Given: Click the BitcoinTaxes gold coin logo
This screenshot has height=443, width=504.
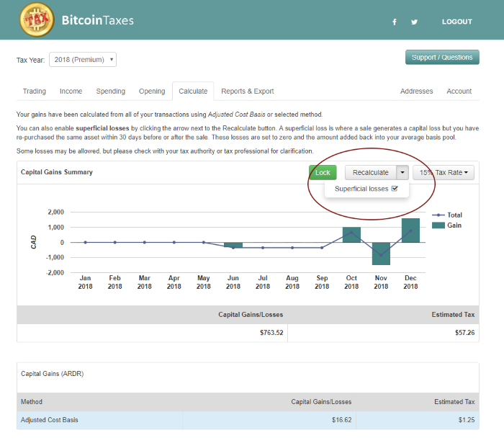Looking at the screenshot, I should point(37,19).
